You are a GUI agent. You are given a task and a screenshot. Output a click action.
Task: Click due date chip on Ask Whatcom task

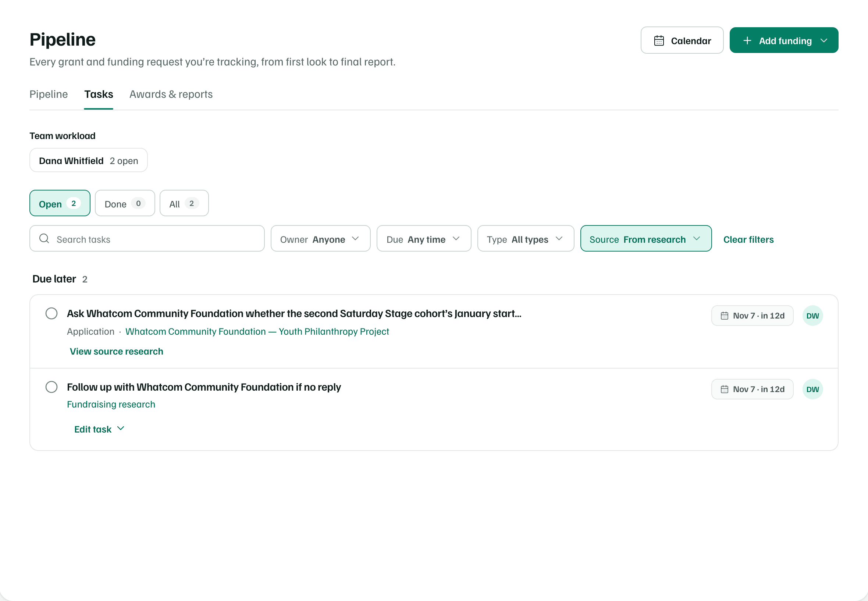click(x=752, y=316)
